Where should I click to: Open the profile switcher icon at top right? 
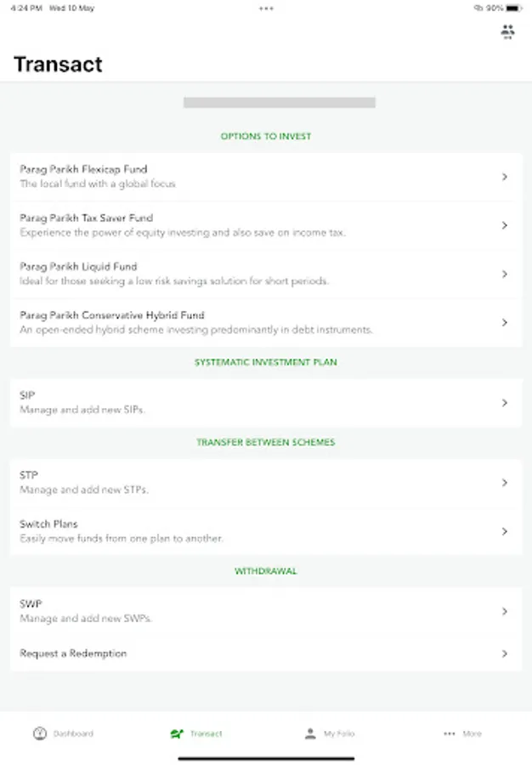508,32
